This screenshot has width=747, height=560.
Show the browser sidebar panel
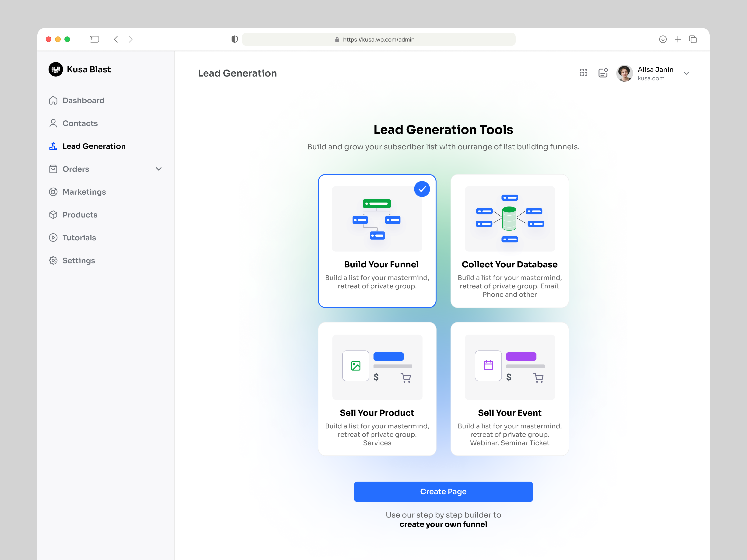pyautogui.click(x=95, y=39)
